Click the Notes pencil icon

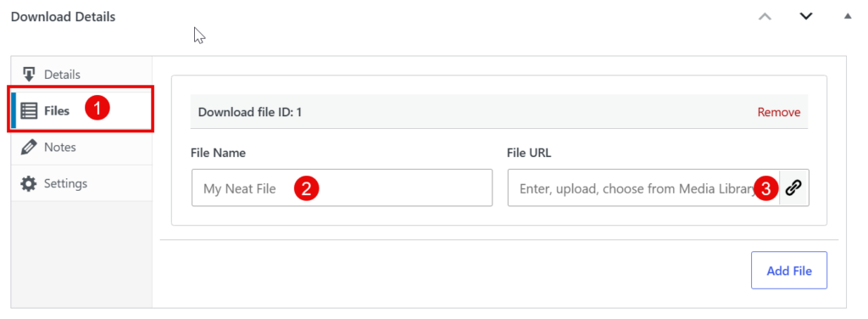(29, 148)
